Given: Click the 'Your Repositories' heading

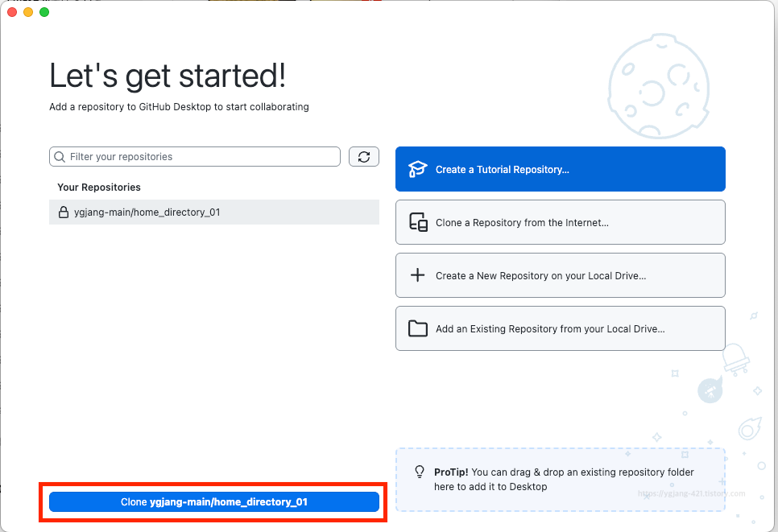Looking at the screenshot, I should [x=99, y=188].
